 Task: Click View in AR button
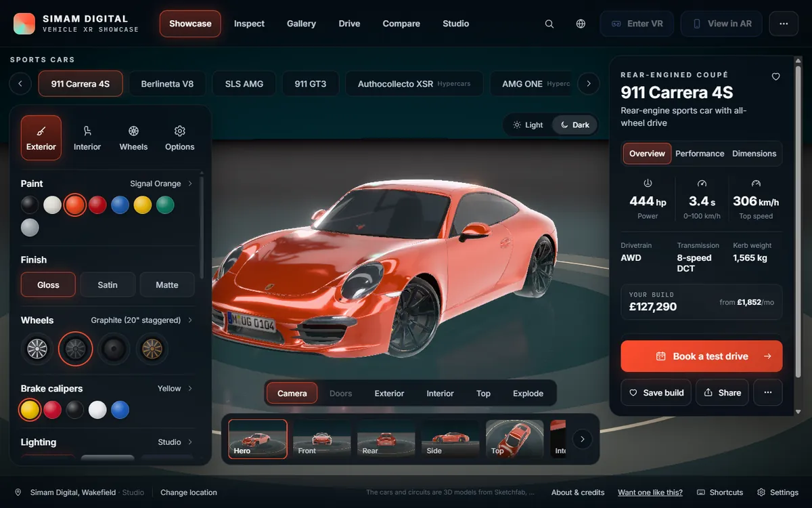click(x=721, y=24)
